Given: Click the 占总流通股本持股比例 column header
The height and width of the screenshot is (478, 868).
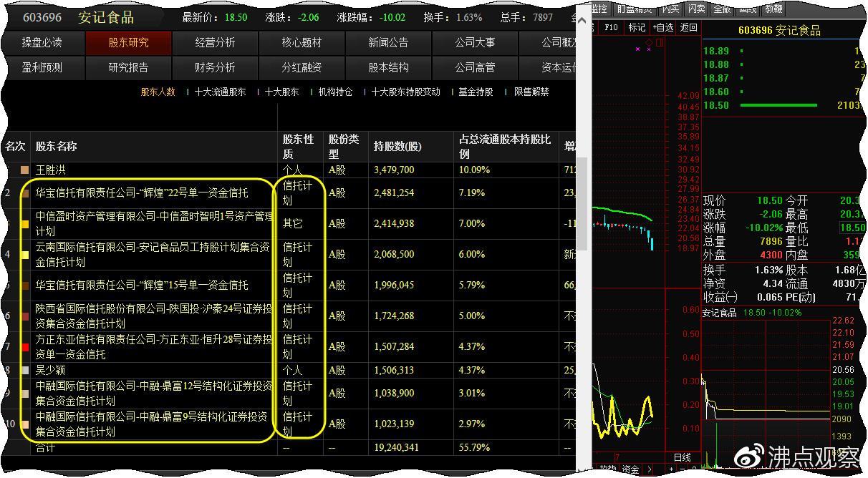Looking at the screenshot, I should tap(505, 147).
